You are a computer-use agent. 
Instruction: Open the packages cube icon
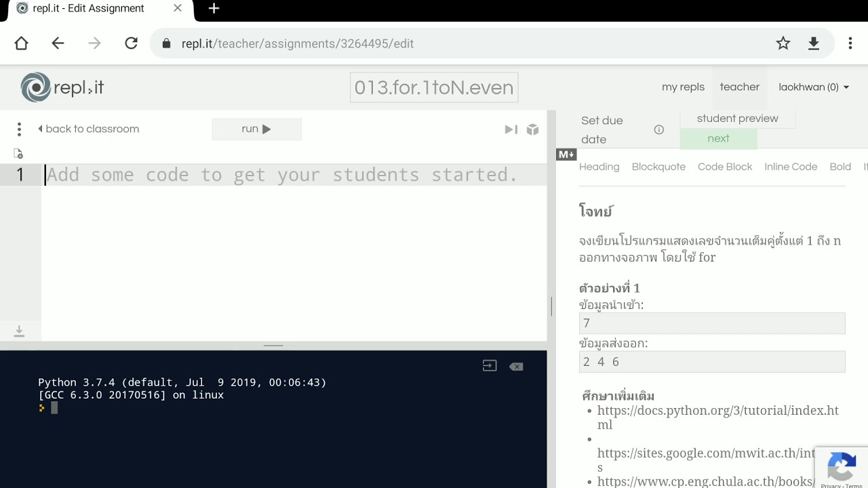click(533, 129)
